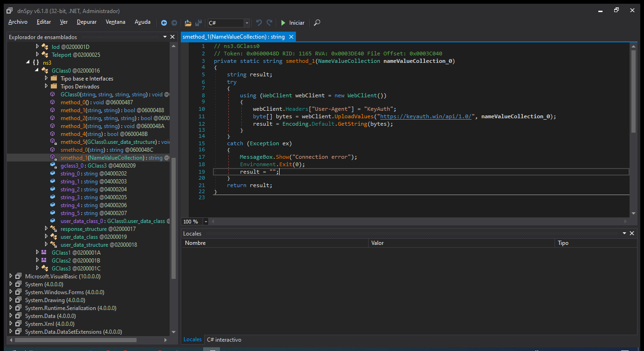Click the GClass2 class icon

tap(44, 260)
